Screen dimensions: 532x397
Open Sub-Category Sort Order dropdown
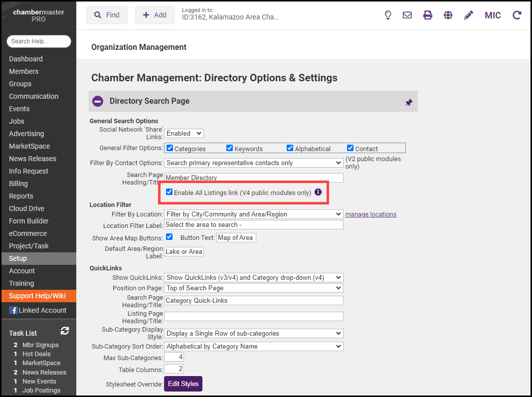pos(253,346)
